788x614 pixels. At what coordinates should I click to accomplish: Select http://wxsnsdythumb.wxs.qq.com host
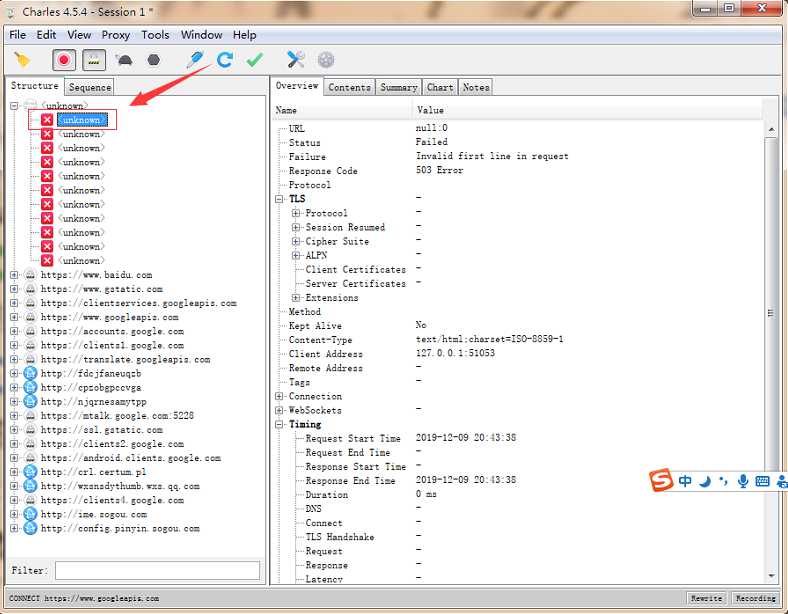[x=120, y=486]
